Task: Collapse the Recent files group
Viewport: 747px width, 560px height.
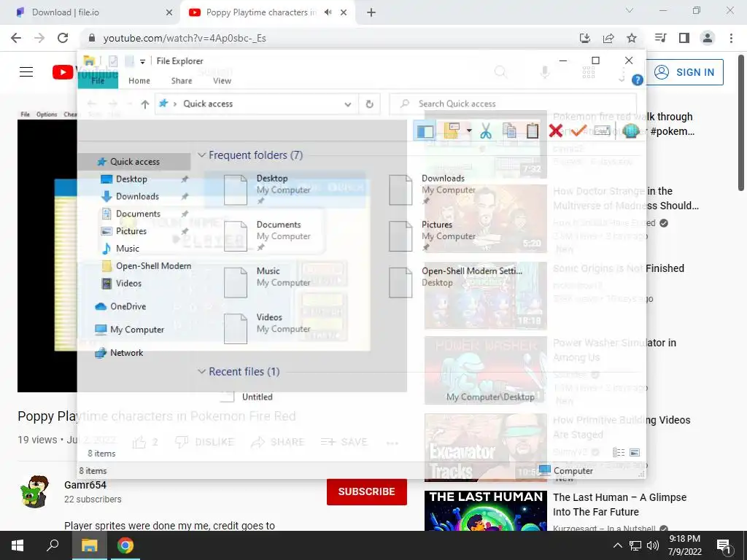Action: pyautogui.click(x=201, y=371)
